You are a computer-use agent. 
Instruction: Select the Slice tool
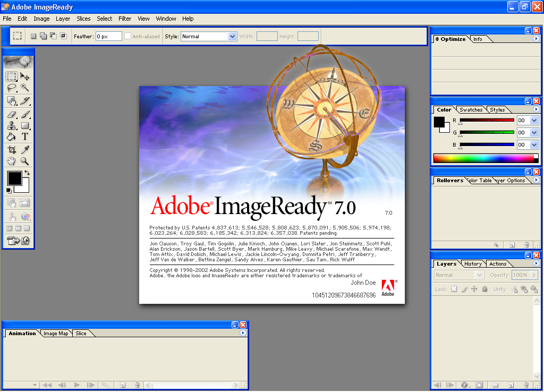(x=24, y=101)
